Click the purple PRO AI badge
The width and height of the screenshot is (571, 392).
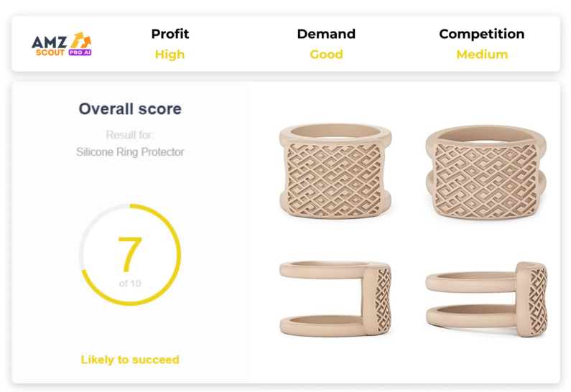(x=80, y=52)
